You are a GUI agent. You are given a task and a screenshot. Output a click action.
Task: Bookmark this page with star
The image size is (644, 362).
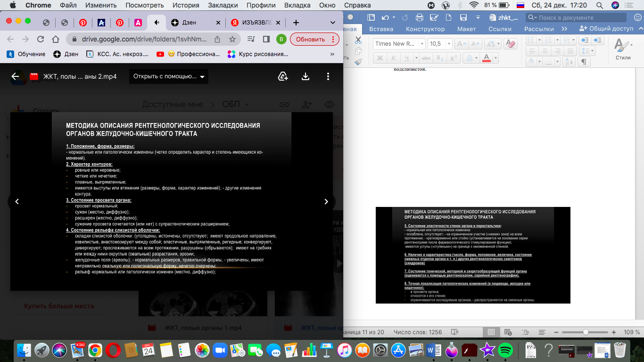[x=232, y=39]
